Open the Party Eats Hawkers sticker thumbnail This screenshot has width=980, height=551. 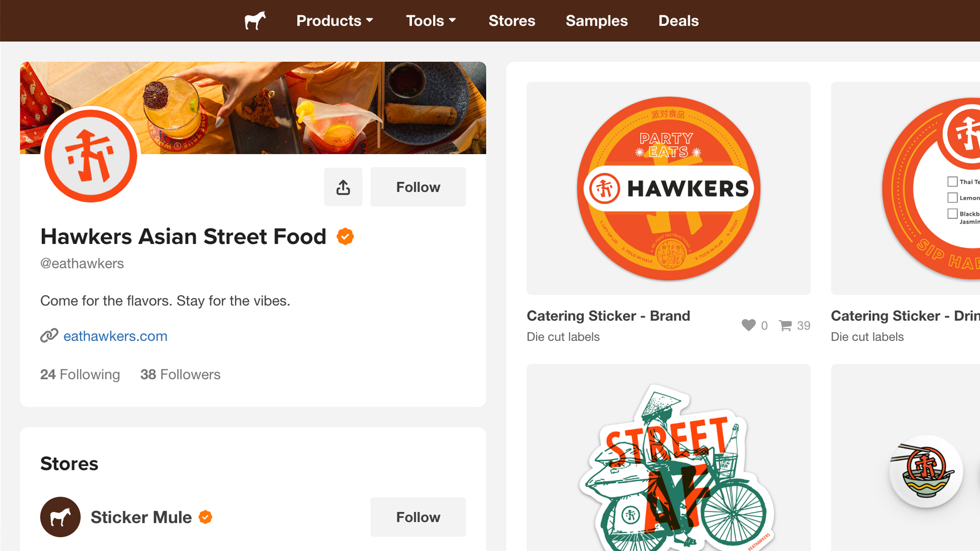[x=668, y=188]
